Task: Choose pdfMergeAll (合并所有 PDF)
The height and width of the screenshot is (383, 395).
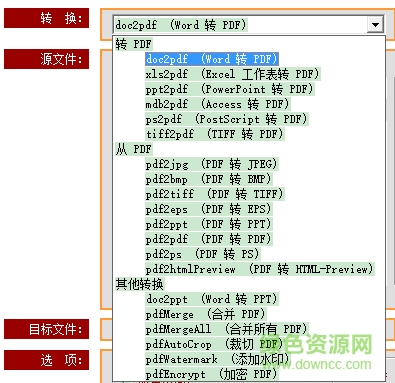Action: pyautogui.click(x=227, y=329)
